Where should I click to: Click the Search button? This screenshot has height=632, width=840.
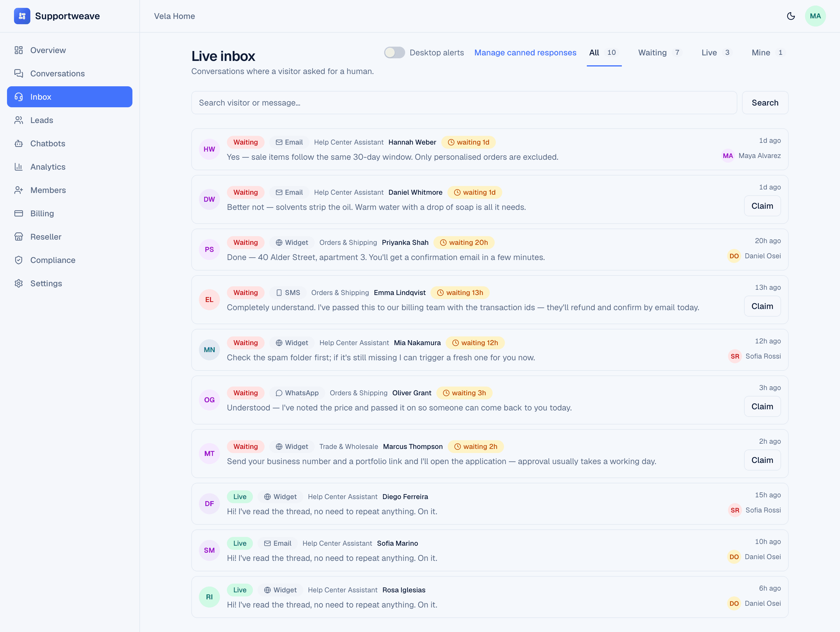(765, 103)
